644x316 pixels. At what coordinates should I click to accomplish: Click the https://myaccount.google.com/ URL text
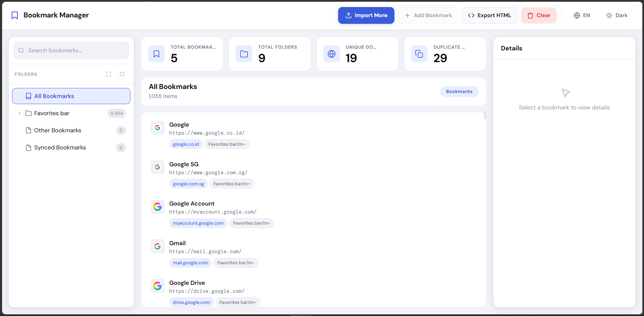pos(213,212)
